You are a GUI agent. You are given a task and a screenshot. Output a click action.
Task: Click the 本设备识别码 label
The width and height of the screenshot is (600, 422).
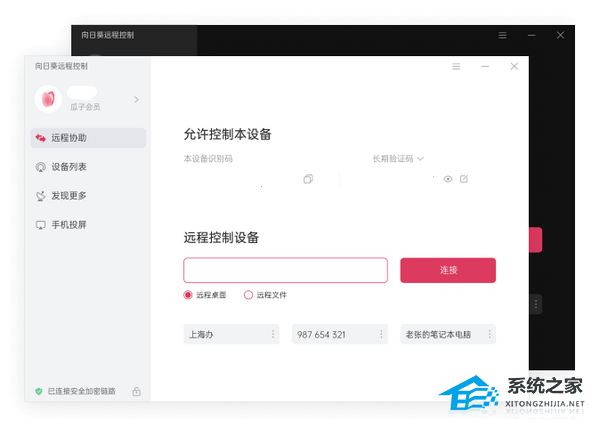coord(208,158)
